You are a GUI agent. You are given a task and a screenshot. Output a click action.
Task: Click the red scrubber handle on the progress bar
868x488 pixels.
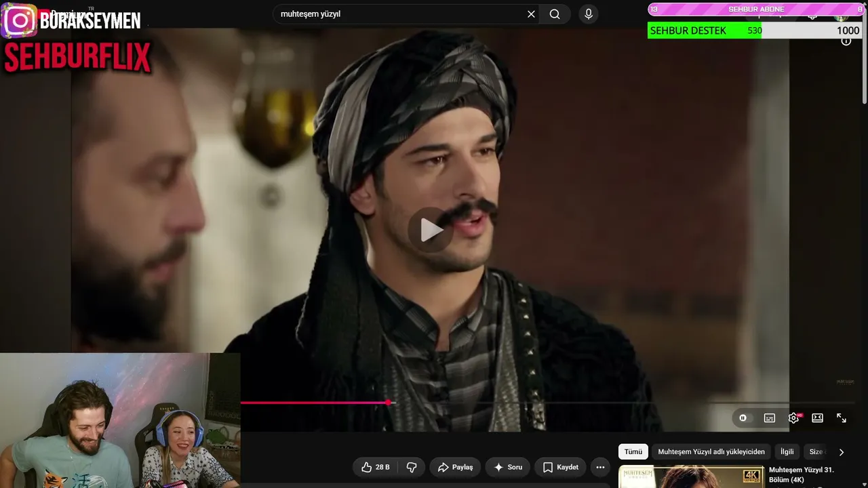(x=389, y=403)
